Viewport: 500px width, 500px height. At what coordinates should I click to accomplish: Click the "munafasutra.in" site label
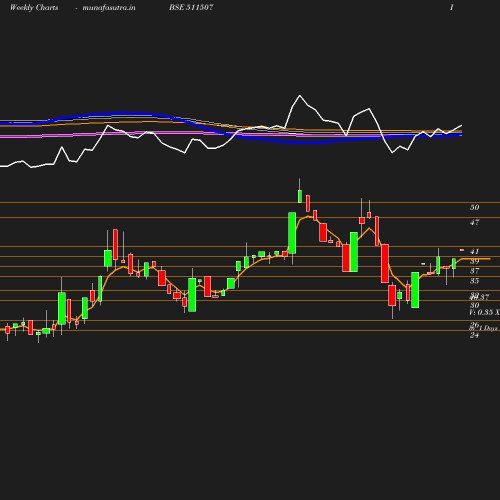109,7
